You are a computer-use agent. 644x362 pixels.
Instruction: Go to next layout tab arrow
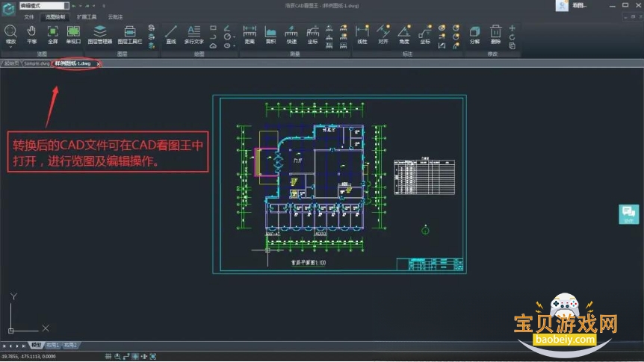tap(18, 346)
